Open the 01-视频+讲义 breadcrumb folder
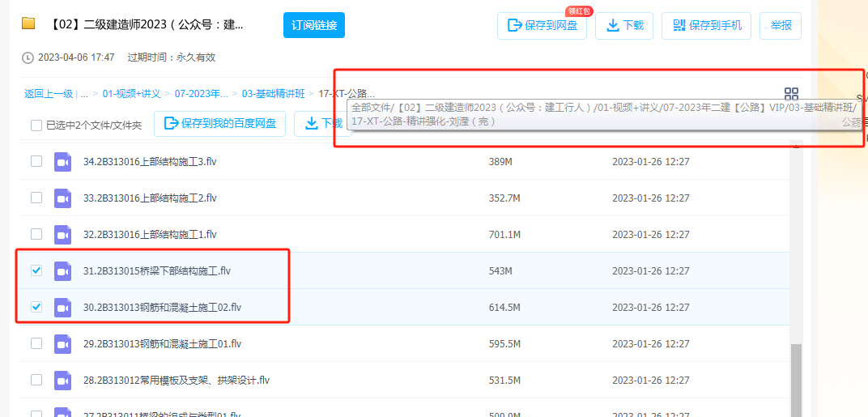 tap(131, 94)
